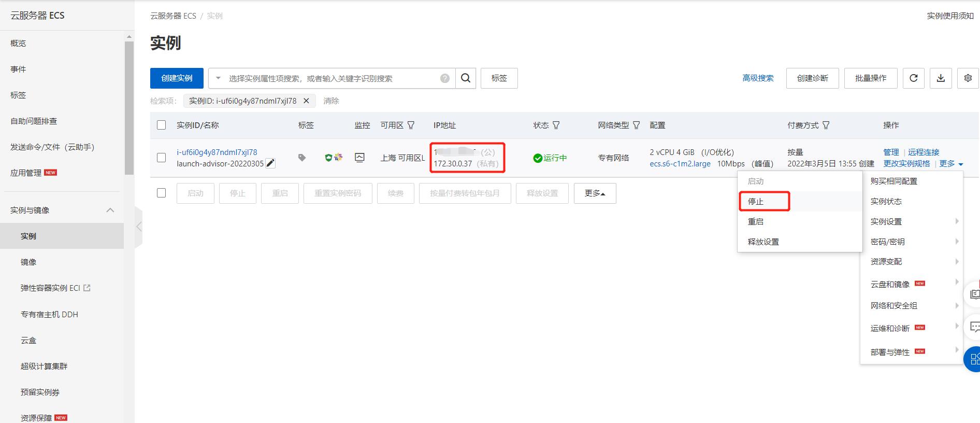Choose 重启 in the submenu

pos(799,221)
